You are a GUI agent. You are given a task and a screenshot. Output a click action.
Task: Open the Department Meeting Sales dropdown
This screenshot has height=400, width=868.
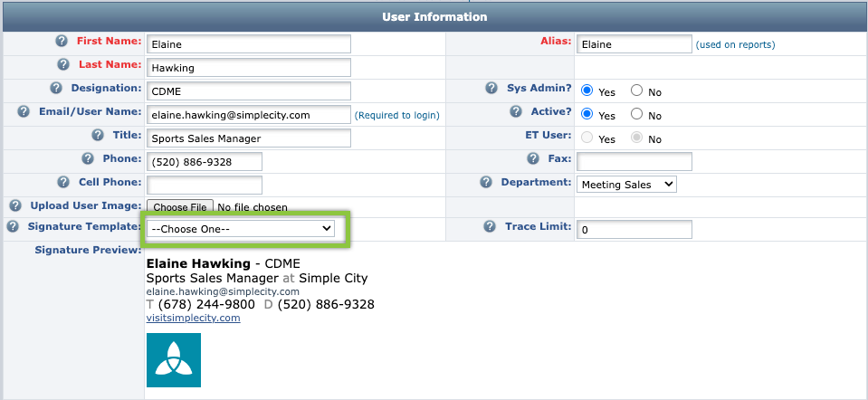tap(626, 185)
